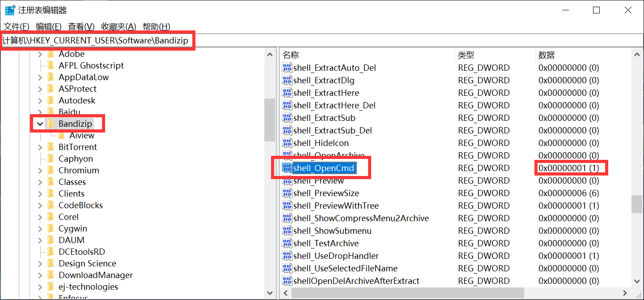Click the shell_OpenCmd value icon
Viewport: 644px width, 300px height.
click(x=286, y=168)
